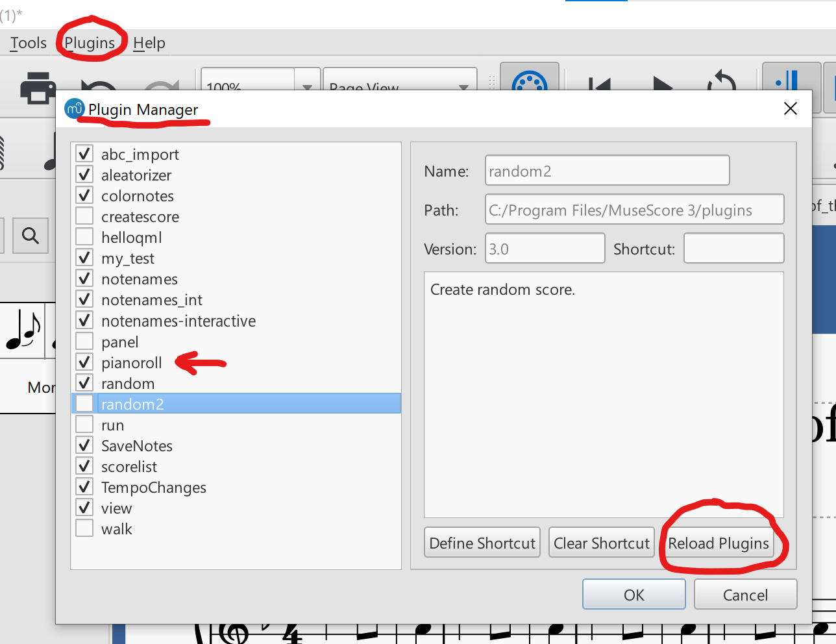Focus the empty Shortcut field
This screenshot has width=836, height=644.
(734, 249)
